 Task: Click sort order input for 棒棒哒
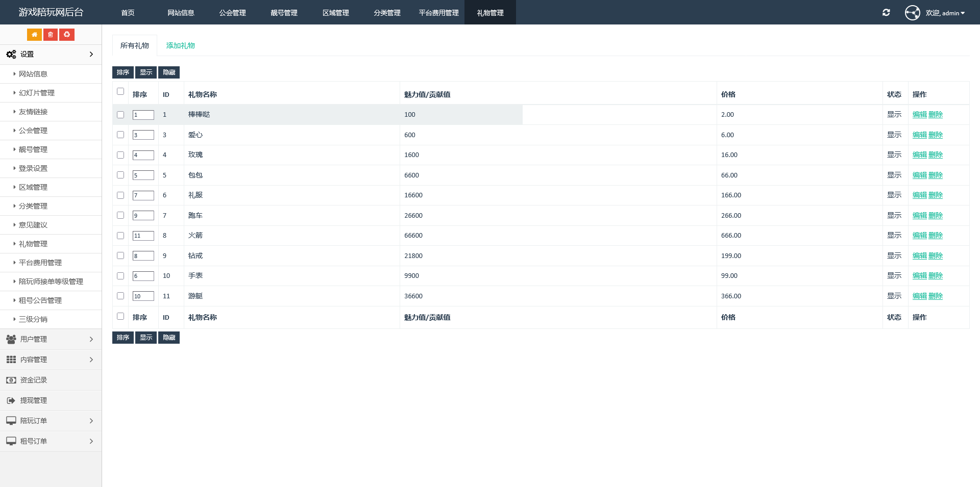click(143, 115)
